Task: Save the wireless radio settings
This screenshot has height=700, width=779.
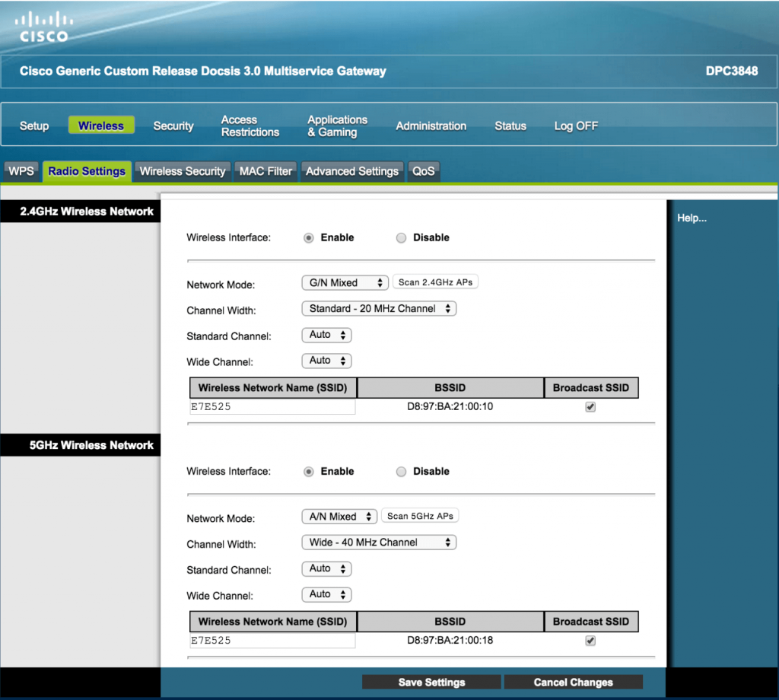Action: point(431,682)
